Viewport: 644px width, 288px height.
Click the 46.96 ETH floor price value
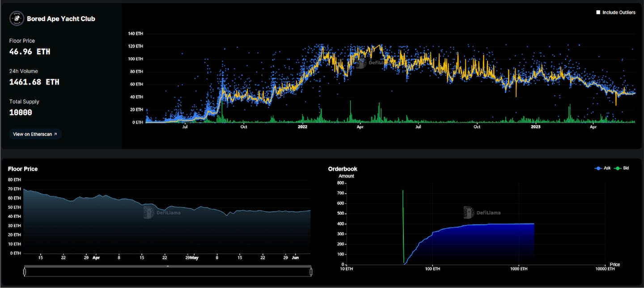click(x=30, y=52)
